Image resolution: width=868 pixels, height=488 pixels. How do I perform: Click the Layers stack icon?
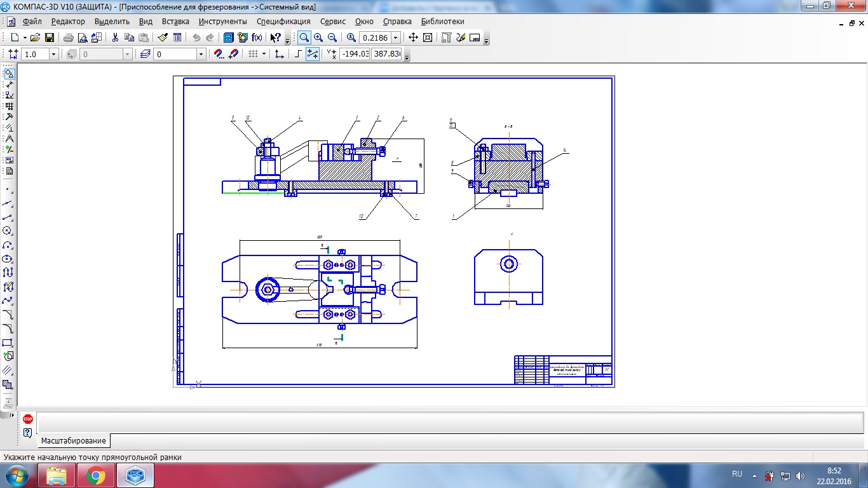(x=145, y=55)
